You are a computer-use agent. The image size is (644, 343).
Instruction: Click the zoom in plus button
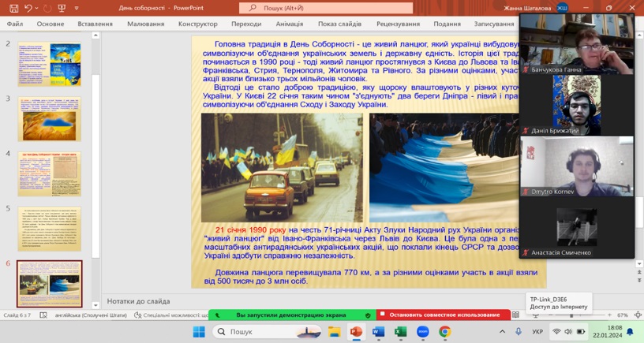coord(609,315)
